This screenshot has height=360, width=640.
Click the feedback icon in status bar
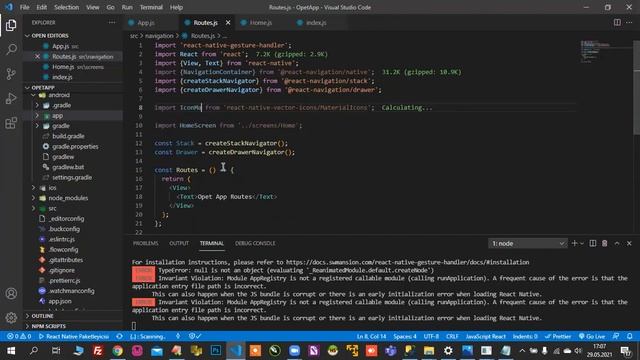[x=616, y=336]
